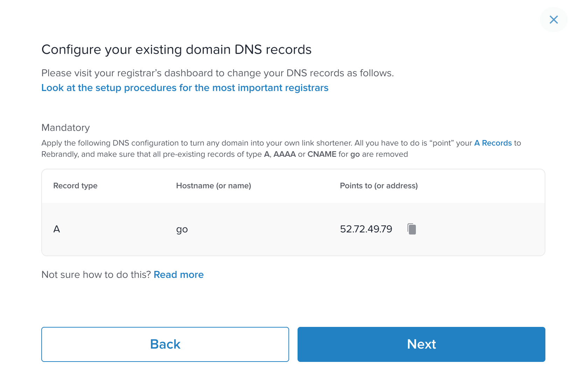Click the "Please visit your registrar's dashboard" sentence
The image size is (586, 392).
217,73
